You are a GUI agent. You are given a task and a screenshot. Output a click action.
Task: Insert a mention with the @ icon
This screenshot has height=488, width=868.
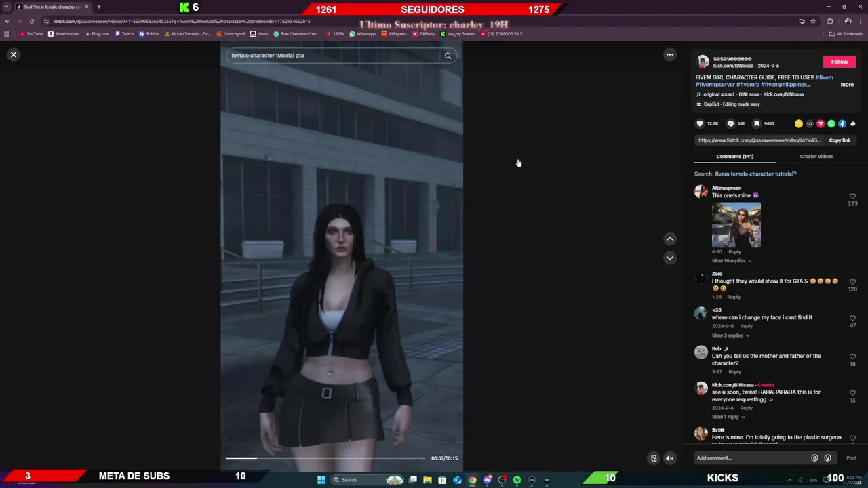coord(814,457)
